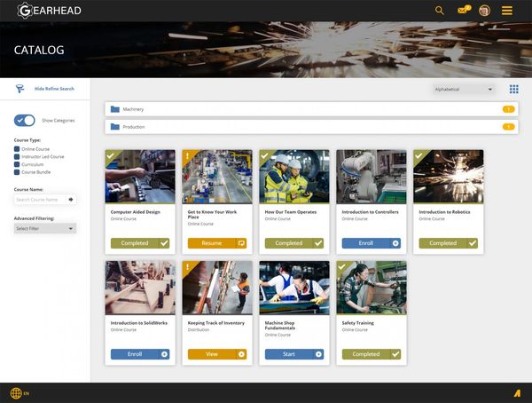Screen dimensions: 532x403
Task: Check the Online Course checkbox
Action: pos(17,149)
